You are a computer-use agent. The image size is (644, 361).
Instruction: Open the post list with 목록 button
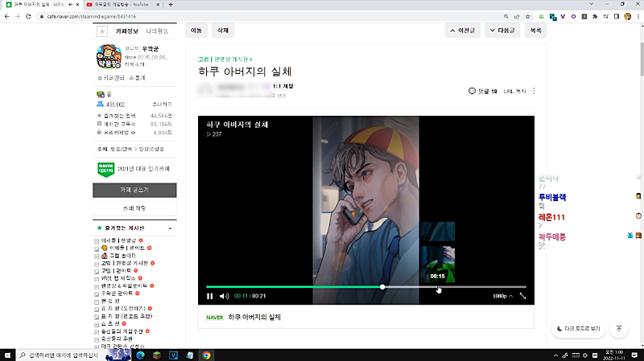535,31
